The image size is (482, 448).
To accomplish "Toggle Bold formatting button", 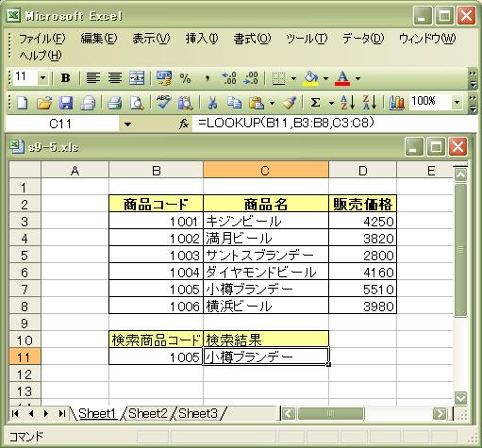I will [65, 77].
